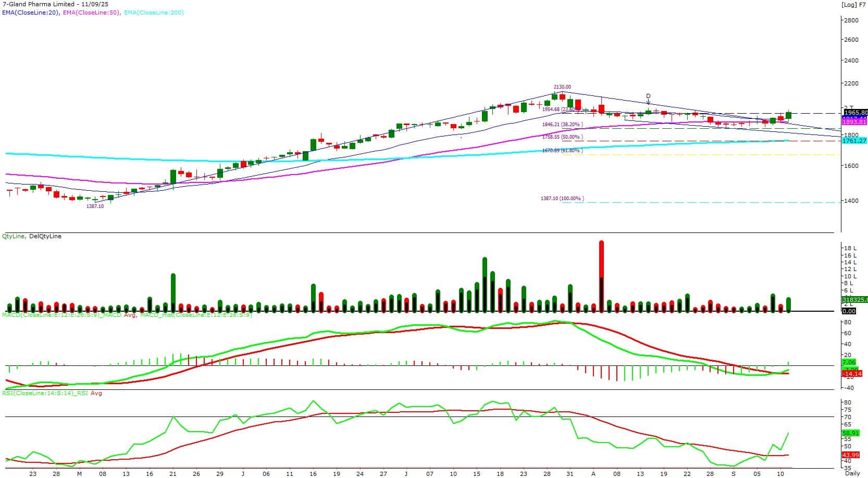Select the 2130.00 swing high label
The width and height of the screenshot is (868, 478).
coord(562,87)
